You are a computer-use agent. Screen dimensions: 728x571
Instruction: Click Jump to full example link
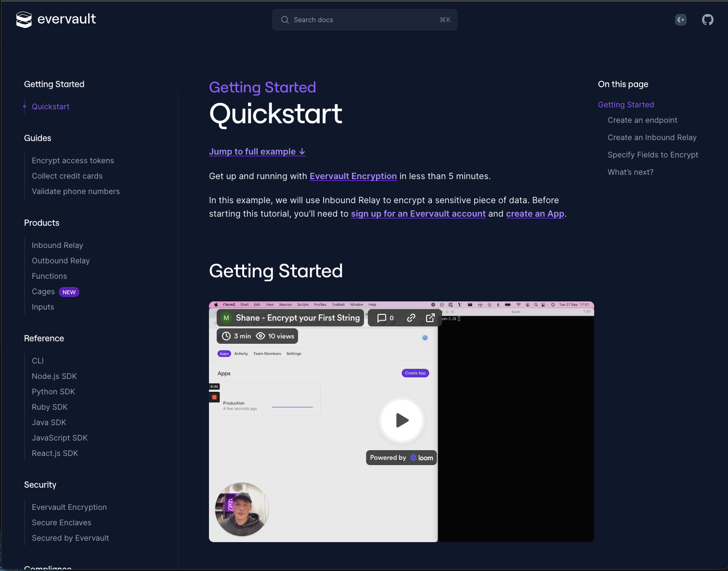click(x=257, y=152)
